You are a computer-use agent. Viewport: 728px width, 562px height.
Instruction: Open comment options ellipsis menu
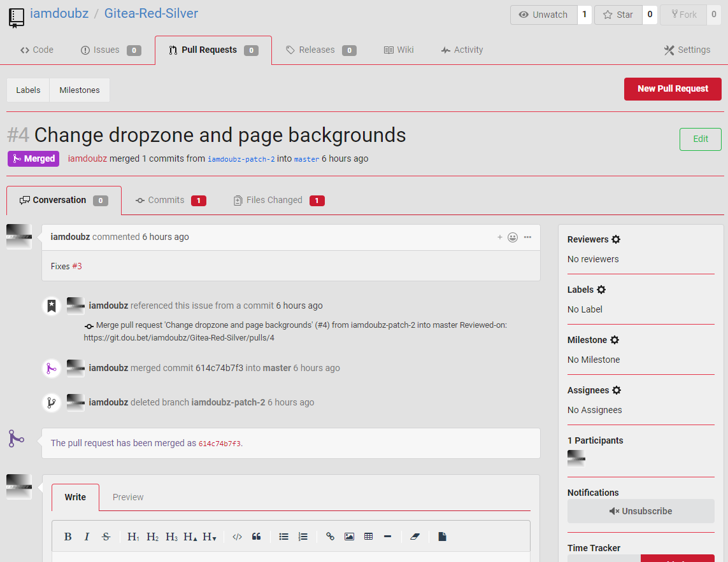click(527, 237)
